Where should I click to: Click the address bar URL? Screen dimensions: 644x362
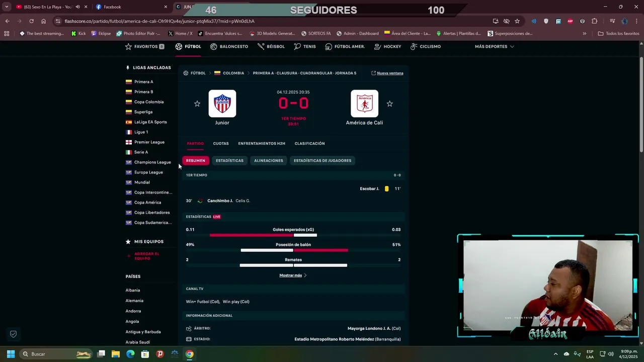pos(159,21)
